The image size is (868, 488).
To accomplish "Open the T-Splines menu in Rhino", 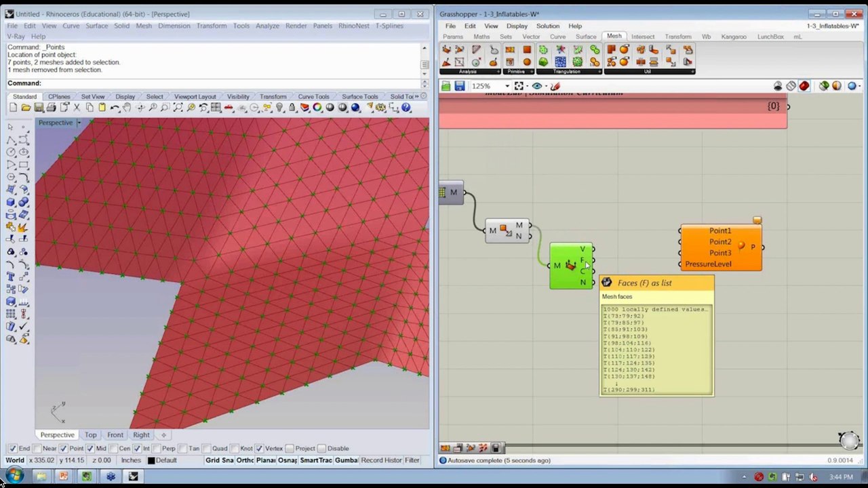I will [389, 26].
